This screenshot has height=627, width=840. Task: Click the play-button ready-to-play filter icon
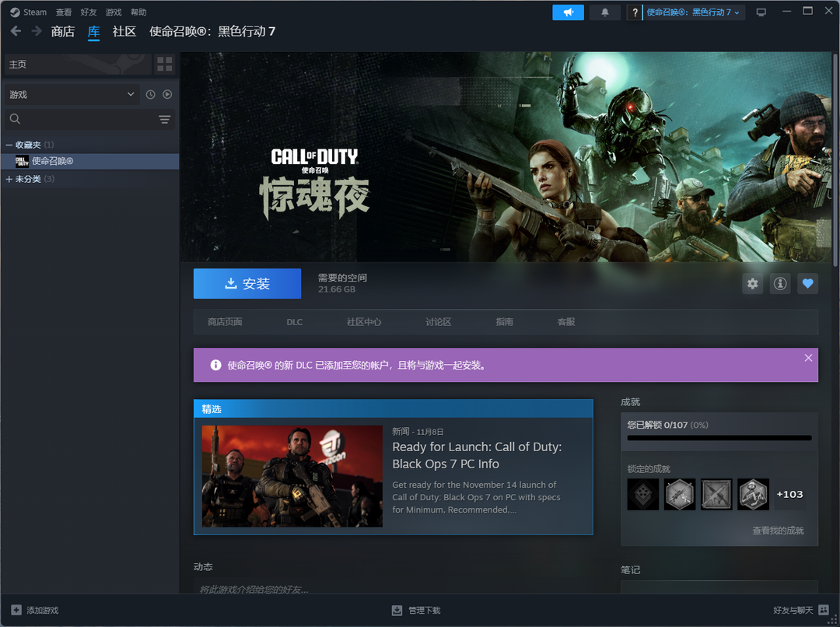tap(167, 95)
